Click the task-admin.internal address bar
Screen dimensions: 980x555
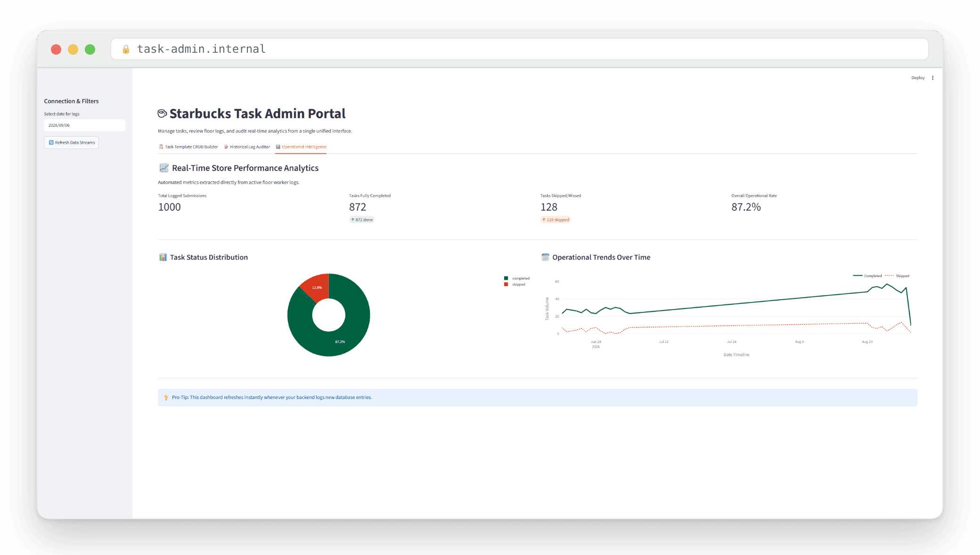coord(520,49)
